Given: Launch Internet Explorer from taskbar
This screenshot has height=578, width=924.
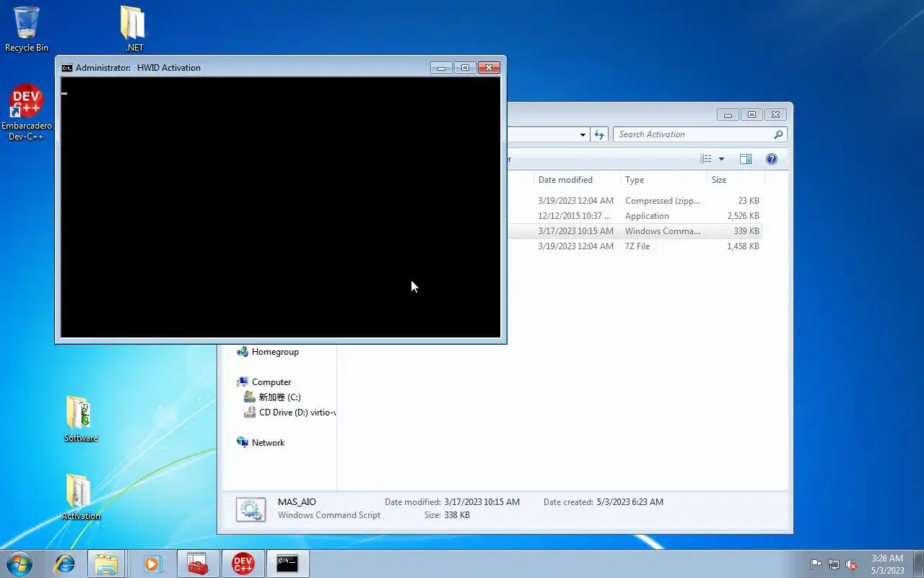Looking at the screenshot, I should click(x=65, y=564).
